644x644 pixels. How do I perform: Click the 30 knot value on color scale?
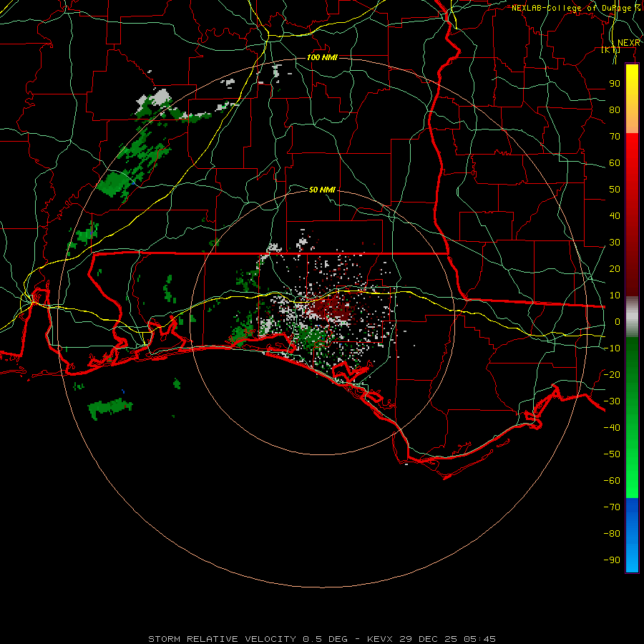615,243
